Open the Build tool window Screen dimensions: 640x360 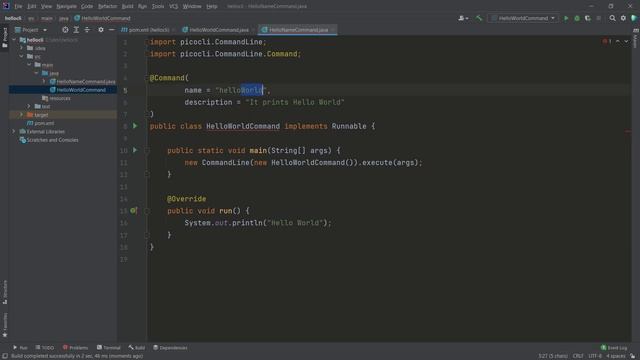(x=137, y=348)
